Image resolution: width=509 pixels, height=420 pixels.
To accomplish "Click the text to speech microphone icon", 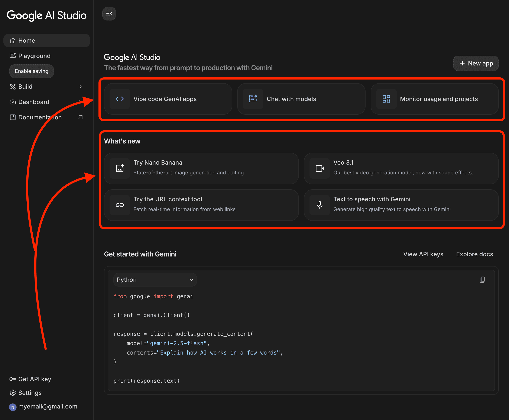I will 320,205.
